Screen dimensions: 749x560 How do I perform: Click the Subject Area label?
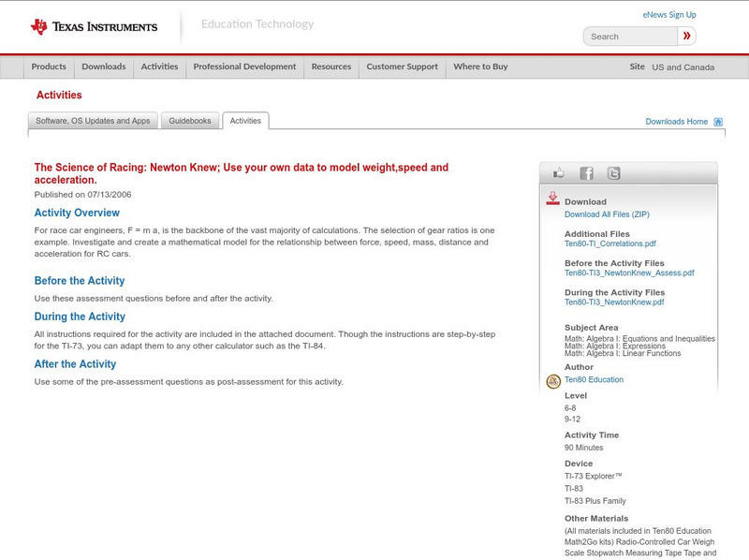click(592, 328)
